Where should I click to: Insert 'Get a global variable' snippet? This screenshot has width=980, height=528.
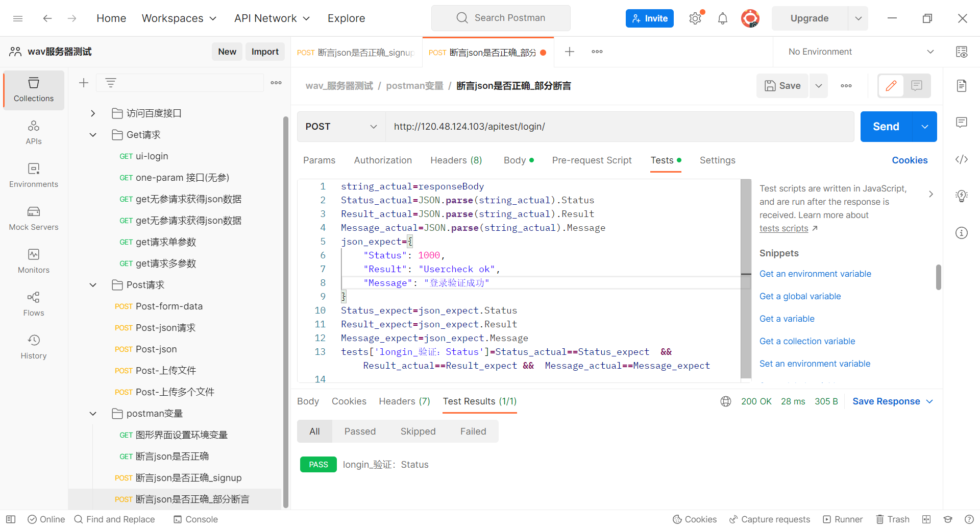800,296
